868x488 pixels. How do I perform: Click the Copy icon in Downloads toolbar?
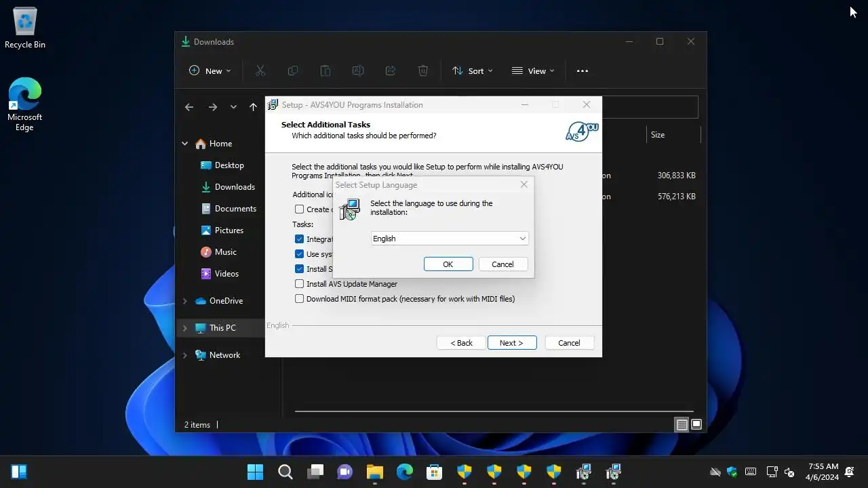(x=293, y=70)
